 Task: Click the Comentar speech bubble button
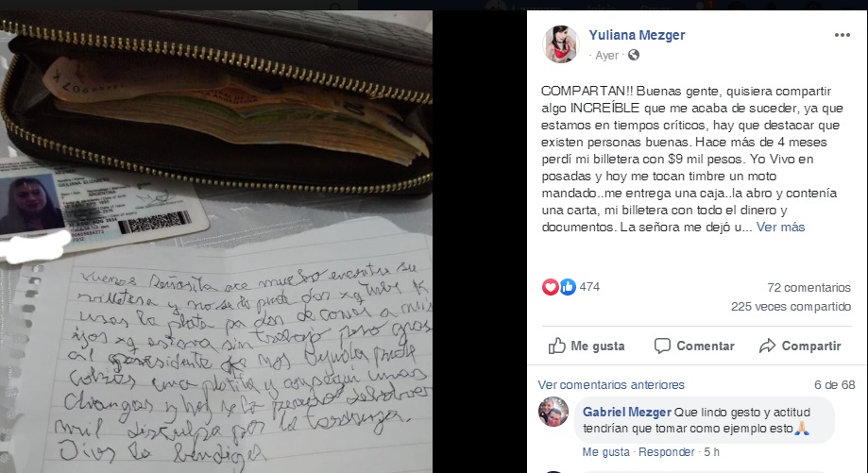pyautogui.click(x=694, y=346)
